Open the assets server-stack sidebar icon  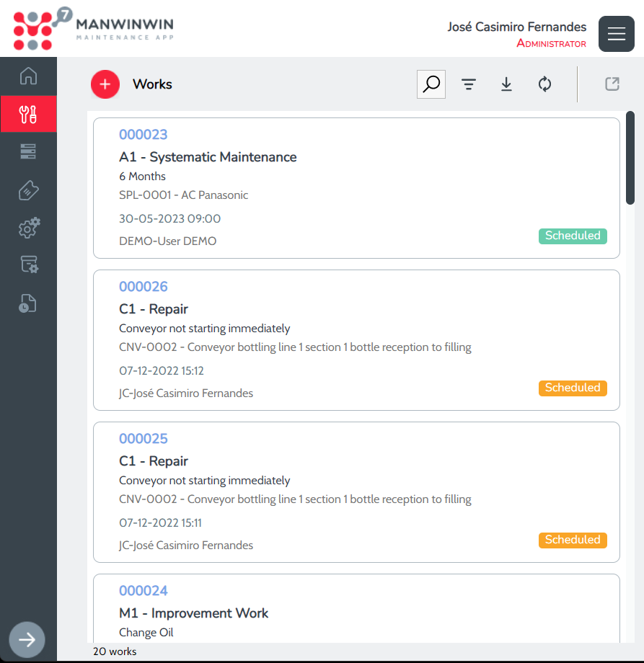28,151
